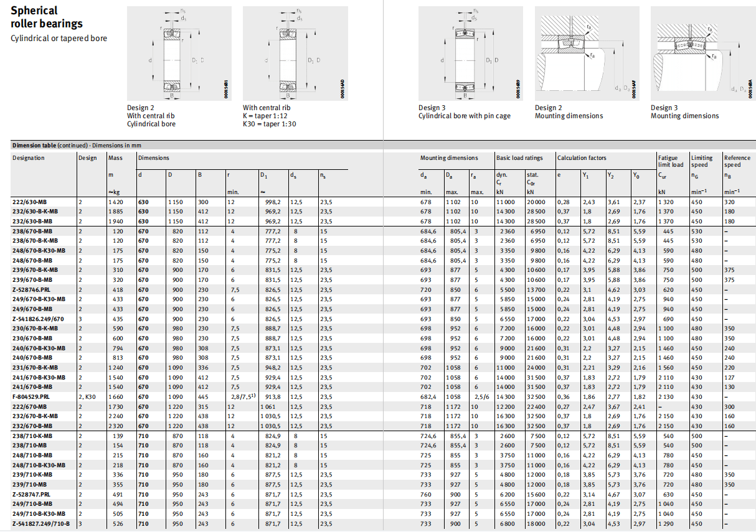Select the tapered bore K30 bearing diagram
The image size is (756, 532).
tap(293, 54)
